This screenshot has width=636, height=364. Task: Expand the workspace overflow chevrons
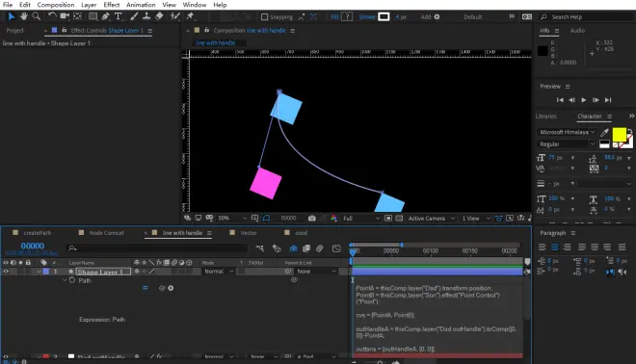click(512, 16)
